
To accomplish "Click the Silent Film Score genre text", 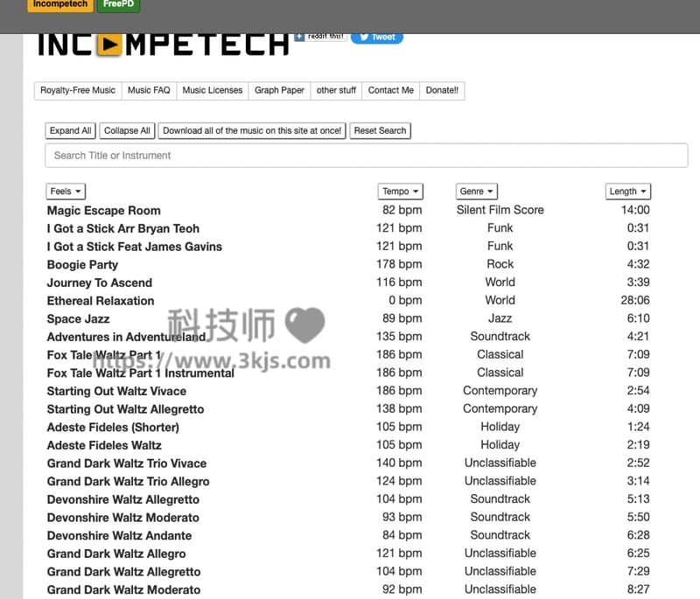I will coord(500,210).
